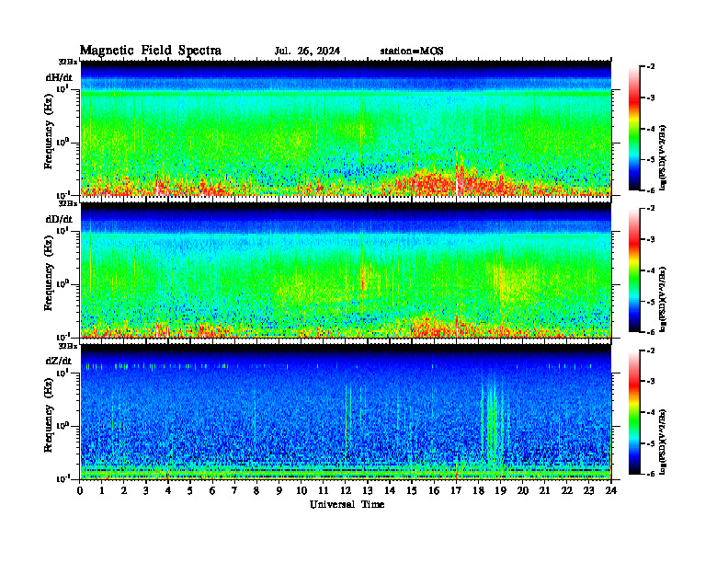Click hour tick label "21" on time axis
Image resolution: width=728 pixels, height=563 pixels.
click(544, 490)
